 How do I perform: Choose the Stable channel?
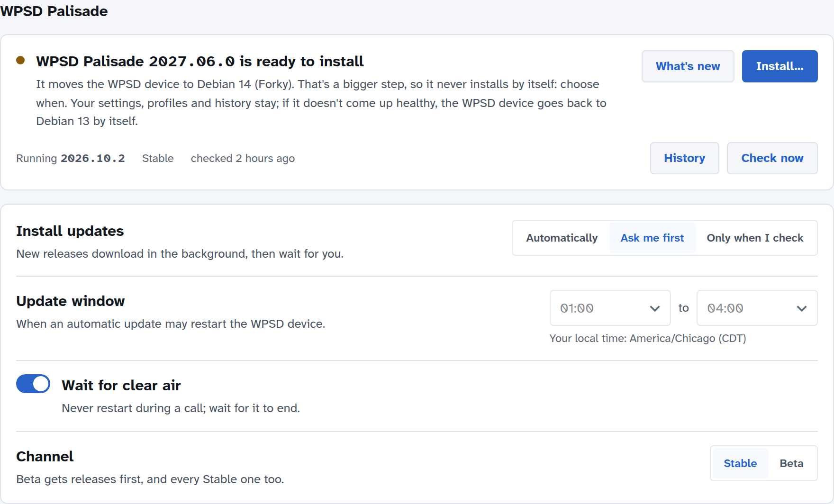(x=740, y=463)
